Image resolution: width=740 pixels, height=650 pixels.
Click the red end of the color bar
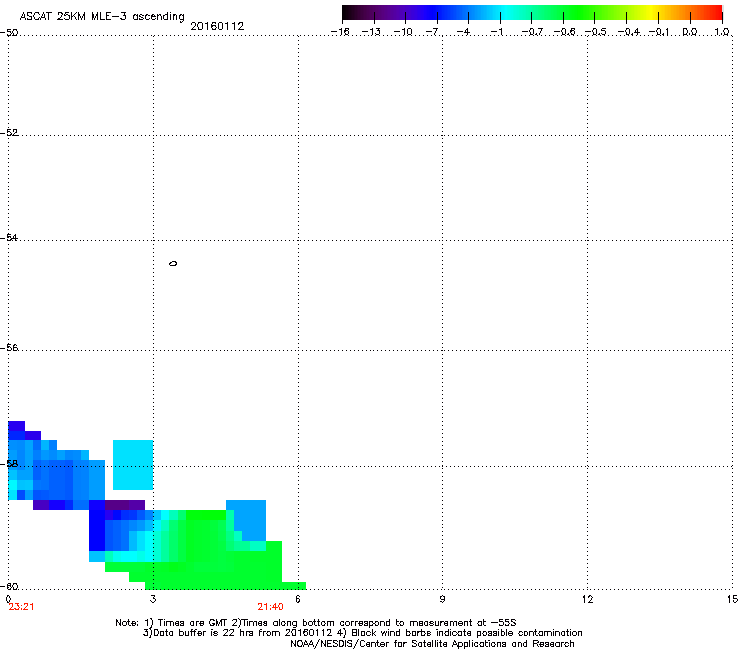pos(715,13)
